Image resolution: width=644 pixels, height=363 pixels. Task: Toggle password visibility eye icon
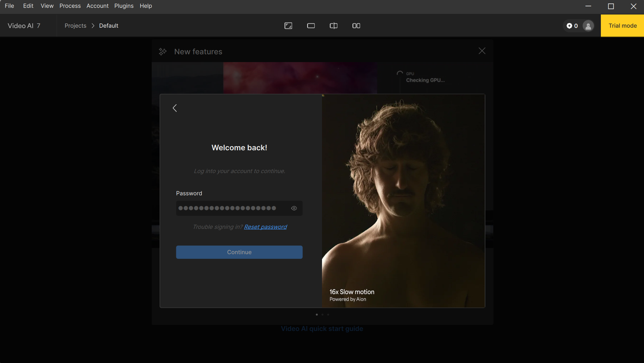coord(294,208)
